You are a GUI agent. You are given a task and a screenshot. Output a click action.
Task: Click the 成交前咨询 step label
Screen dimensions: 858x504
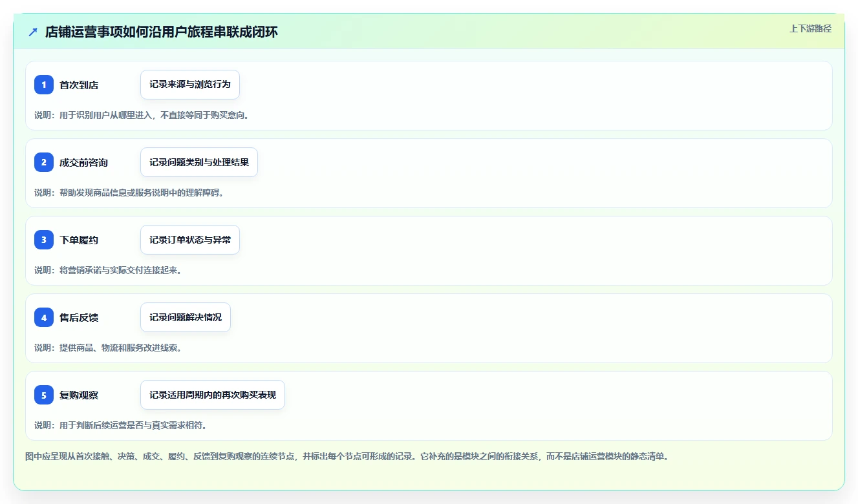(x=83, y=163)
